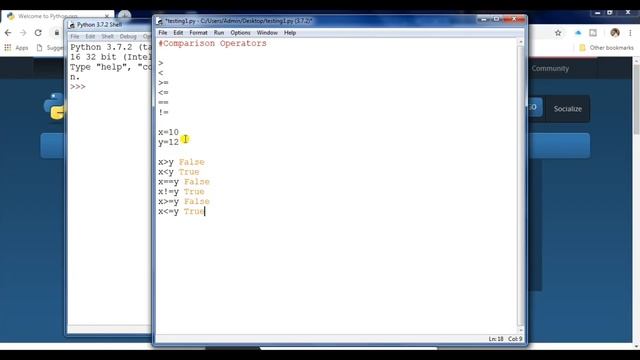The image size is (640, 360).
Task: Open the Format menu in the editor
Action: tap(198, 33)
